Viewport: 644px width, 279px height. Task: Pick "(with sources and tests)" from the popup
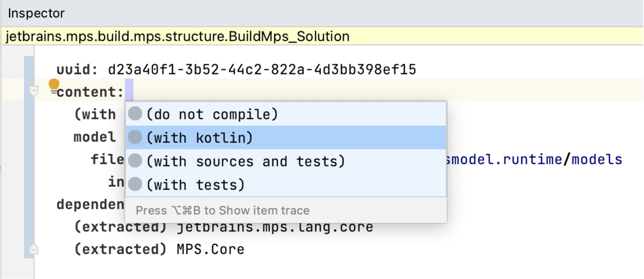tap(246, 161)
